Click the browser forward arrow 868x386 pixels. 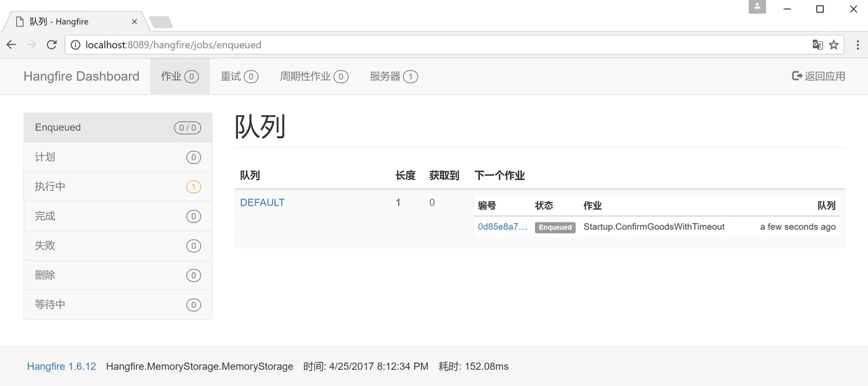32,45
